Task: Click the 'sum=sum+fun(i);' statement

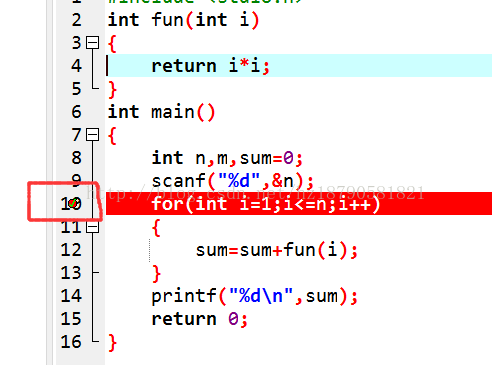Action: click(277, 250)
